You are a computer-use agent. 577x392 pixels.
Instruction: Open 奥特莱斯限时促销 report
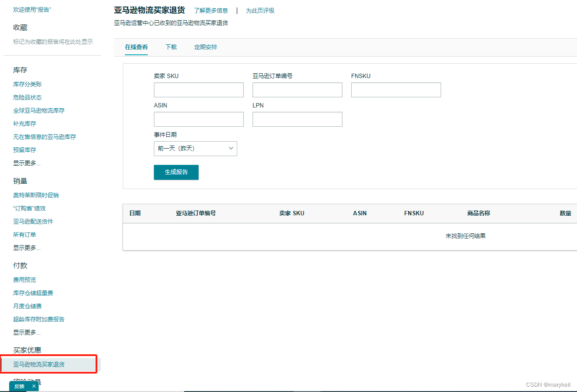(36, 195)
